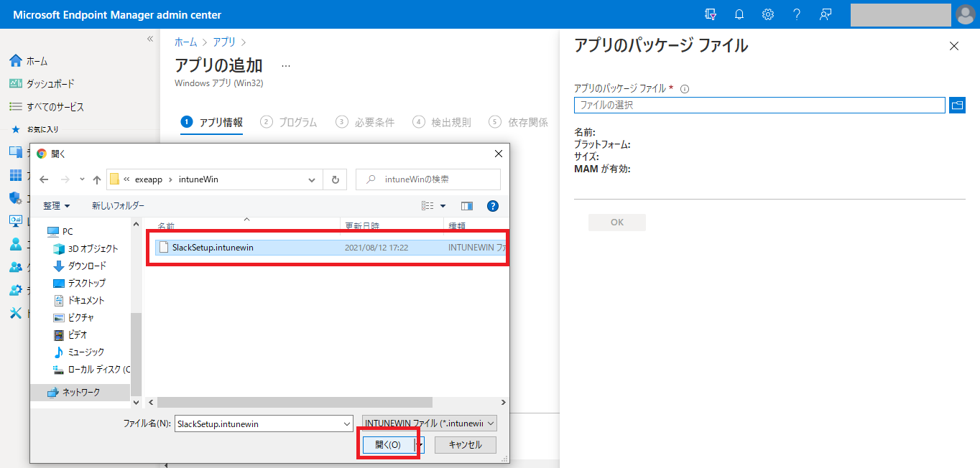This screenshot has width=980, height=468.
Task: Collapse the admin center sidebar
Action: (x=150, y=39)
